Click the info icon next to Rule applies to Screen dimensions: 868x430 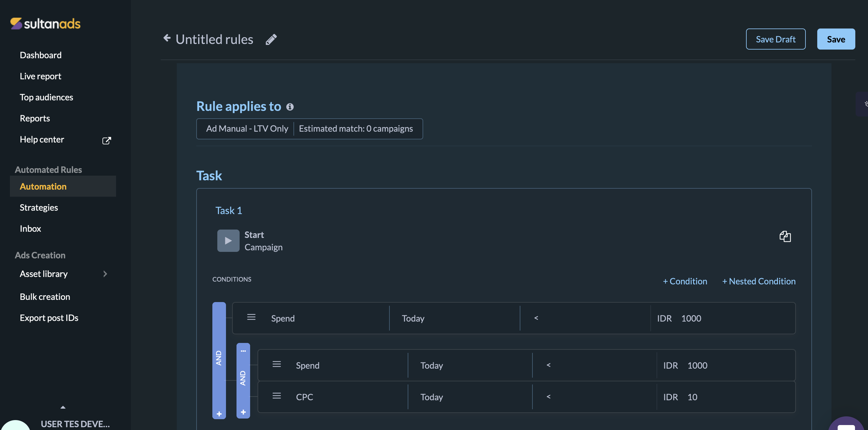(290, 107)
